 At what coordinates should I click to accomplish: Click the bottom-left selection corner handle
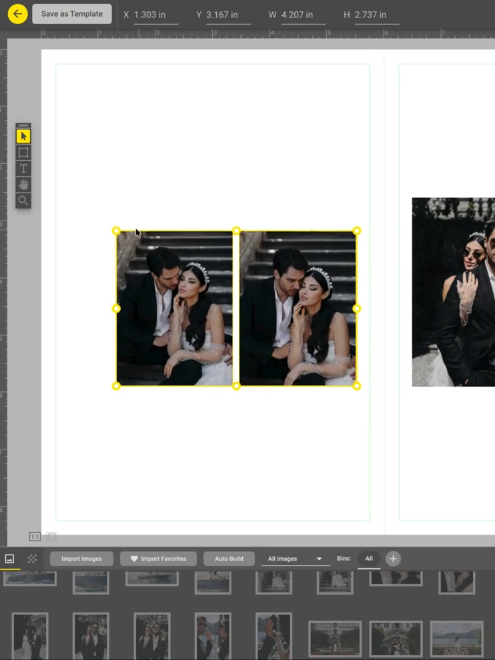116,386
